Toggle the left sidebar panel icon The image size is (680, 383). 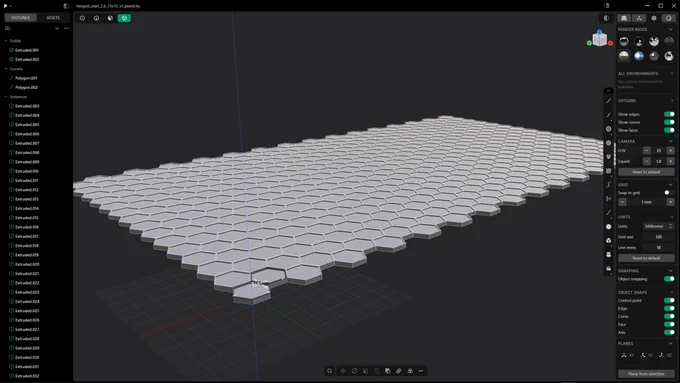point(66,6)
